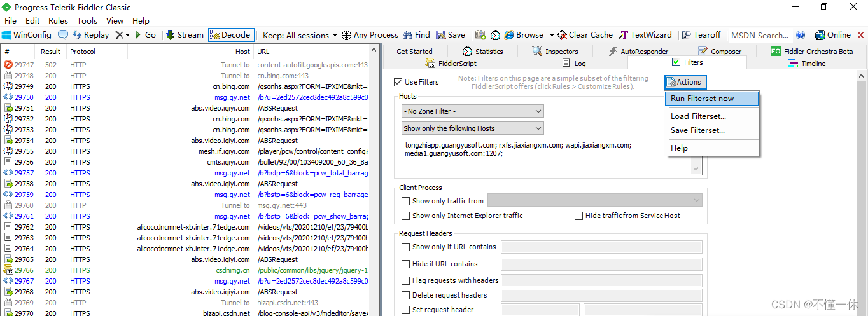This screenshot has height=316, width=868.
Task: Open Show only the following Hosts dropdown
Action: click(x=472, y=128)
